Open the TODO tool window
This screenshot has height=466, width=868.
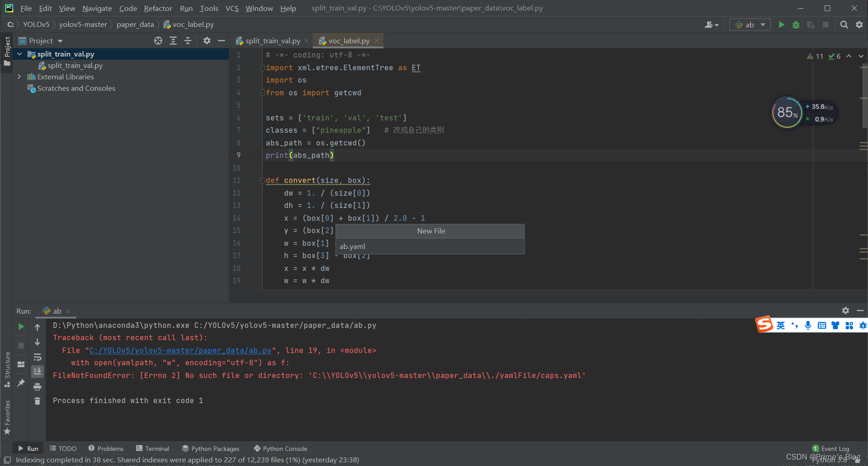(x=63, y=449)
